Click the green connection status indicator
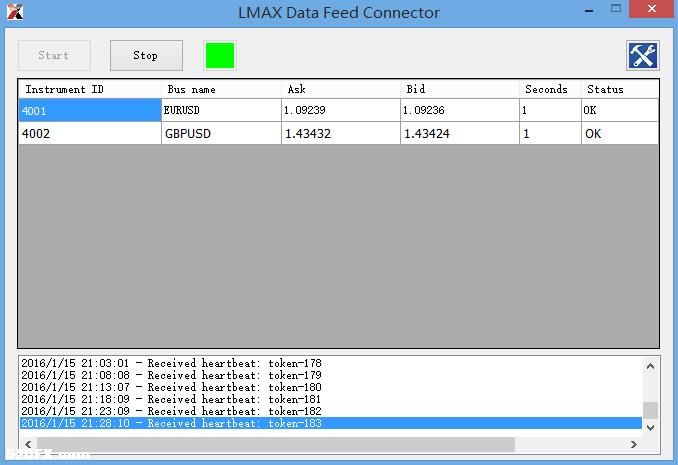This screenshot has width=678, height=465. tap(220, 55)
